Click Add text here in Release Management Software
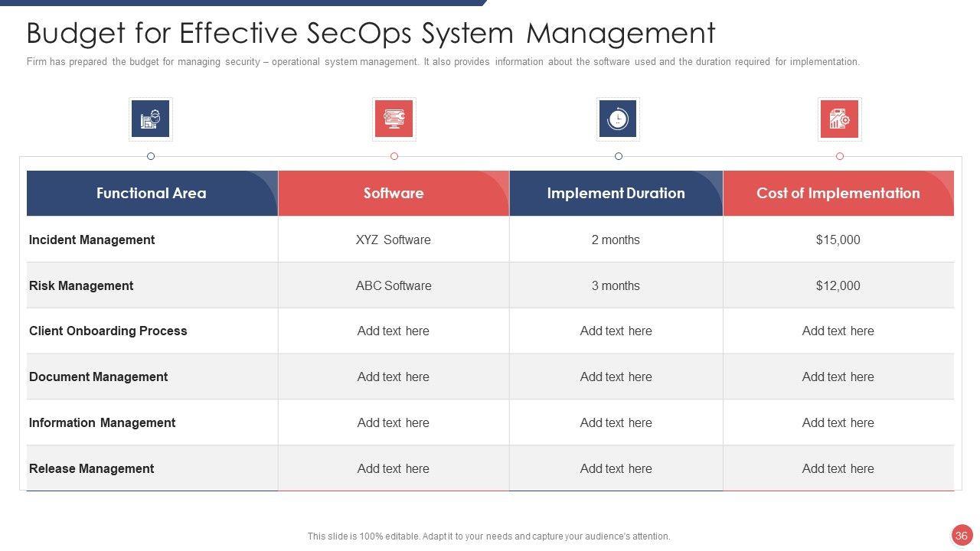The height and width of the screenshot is (551, 980). click(x=394, y=468)
